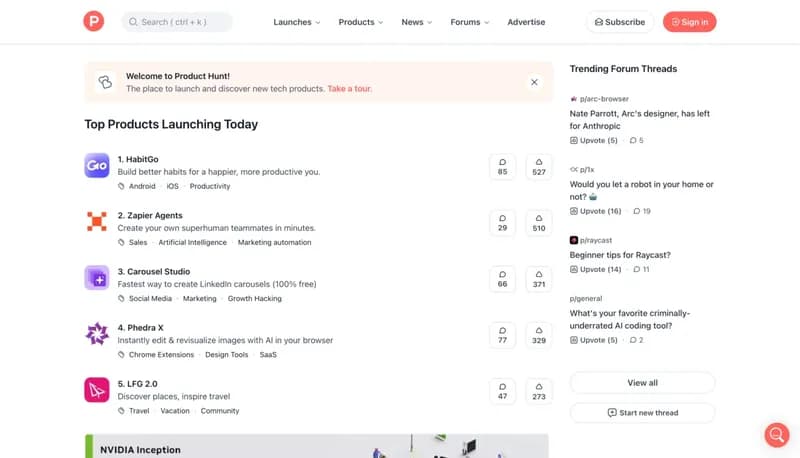Click the Sign in button

[x=689, y=22]
